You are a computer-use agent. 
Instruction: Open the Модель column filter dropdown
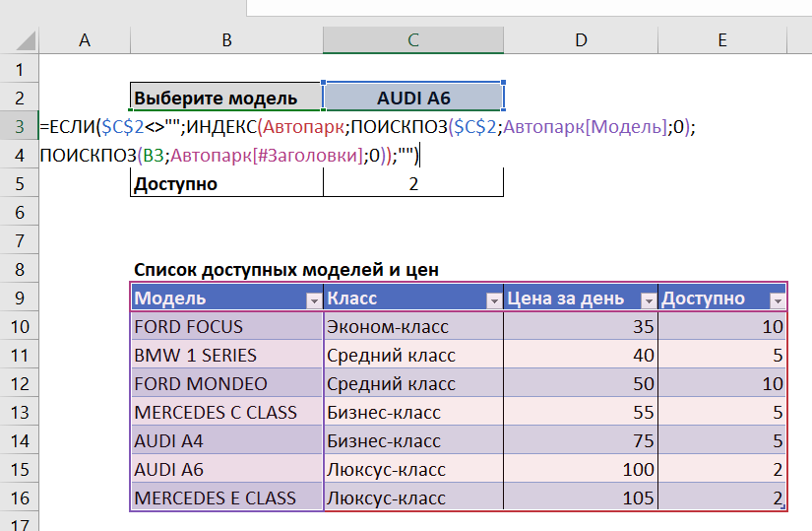pos(313,300)
